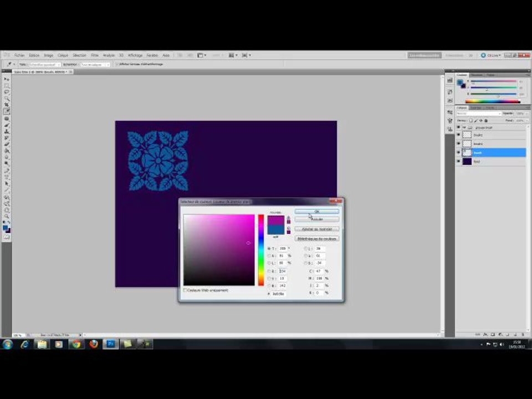
Task: Select the R red radio button
Action: pyautogui.click(x=269, y=271)
